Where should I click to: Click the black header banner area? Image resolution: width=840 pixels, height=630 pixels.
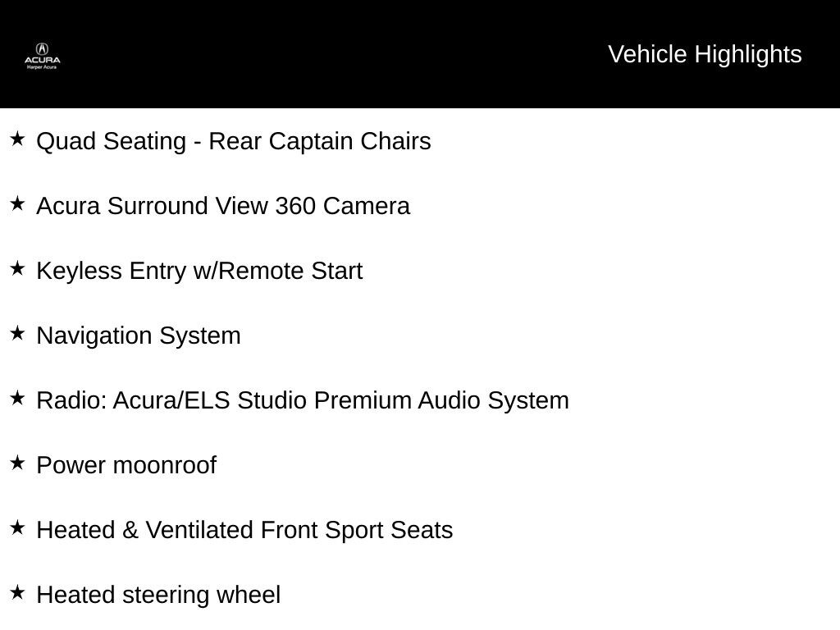point(420,53)
